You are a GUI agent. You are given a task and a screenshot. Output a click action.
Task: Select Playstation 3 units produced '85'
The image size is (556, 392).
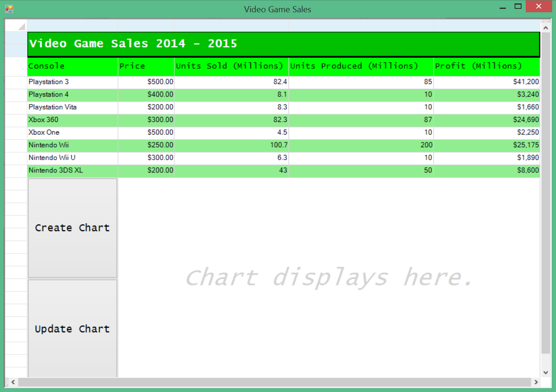(361, 82)
